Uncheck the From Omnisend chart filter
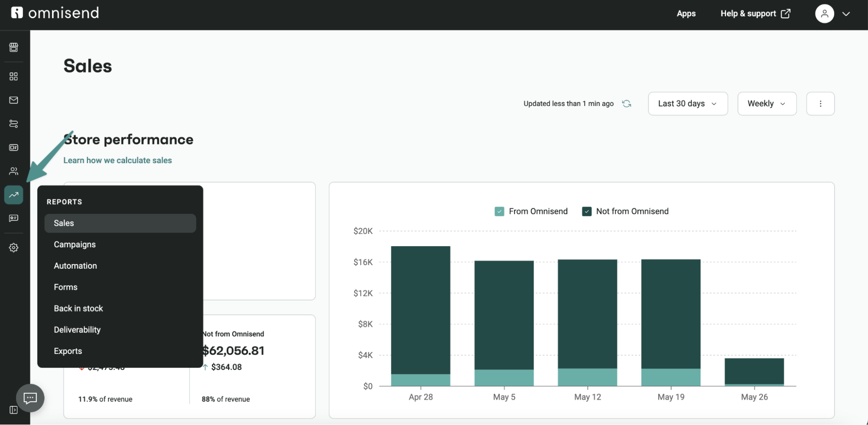This screenshot has height=425, width=868. point(499,211)
